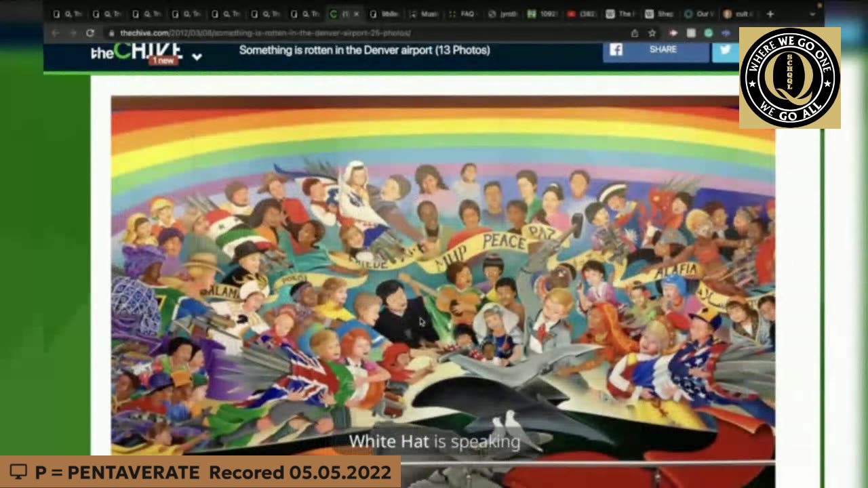The height and width of the screenshot is (488, 868).
Task: Switch to the 1092 tab
Action: coord(542,14)
